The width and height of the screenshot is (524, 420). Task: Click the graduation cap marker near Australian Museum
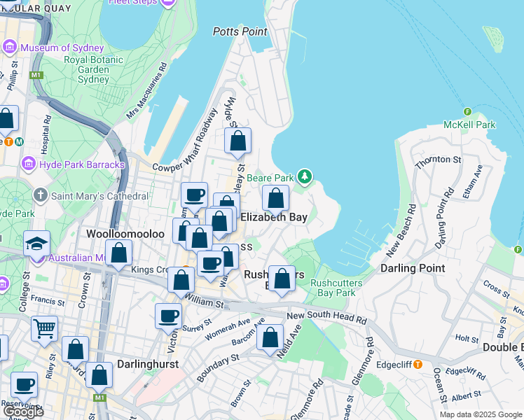(36, 246)
